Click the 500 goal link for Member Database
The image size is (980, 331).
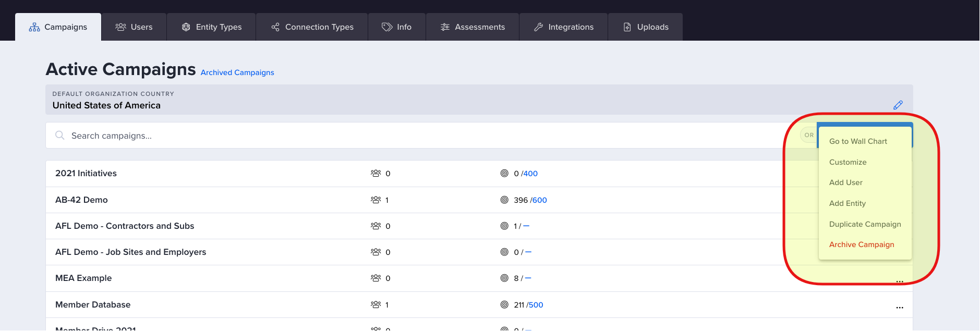pos(536,305)
